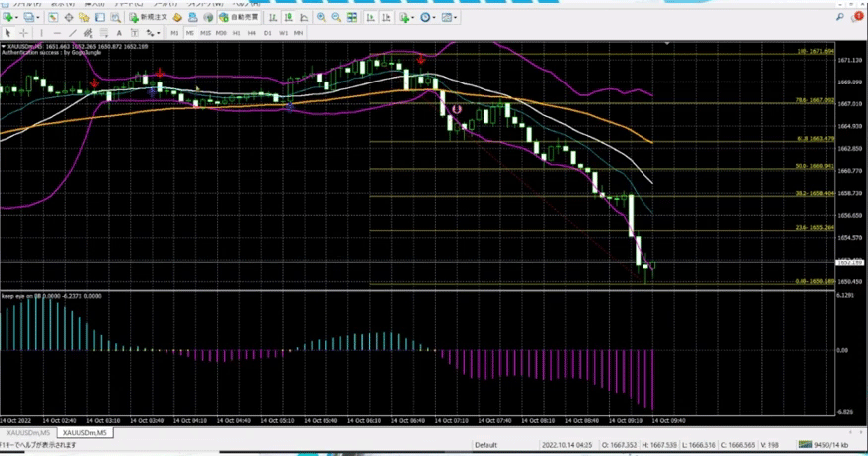Open the arrows objects tool
868x456 pixels.
[149, 33]
